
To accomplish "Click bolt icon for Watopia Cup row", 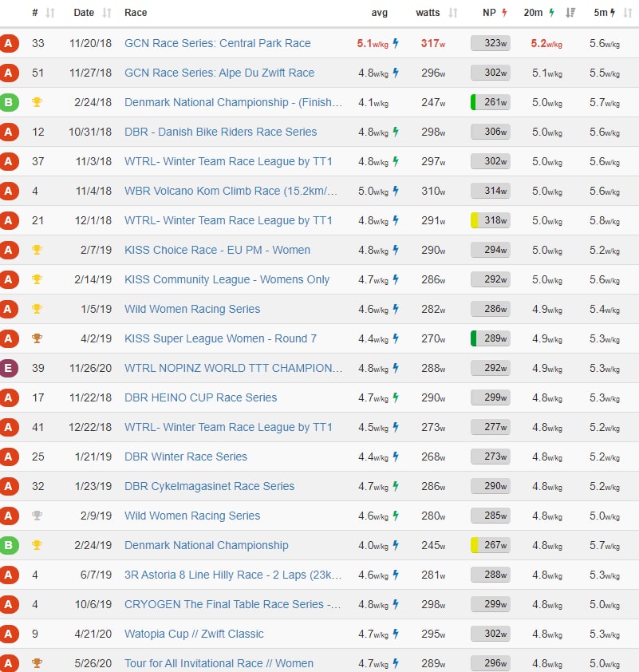I will [x=396, y=634].
